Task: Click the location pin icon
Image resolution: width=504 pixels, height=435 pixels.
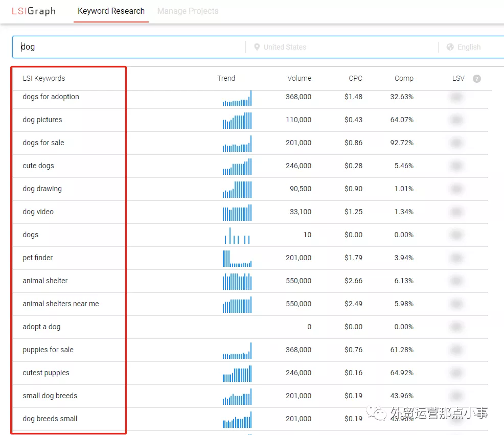Action: pos(257,47)
